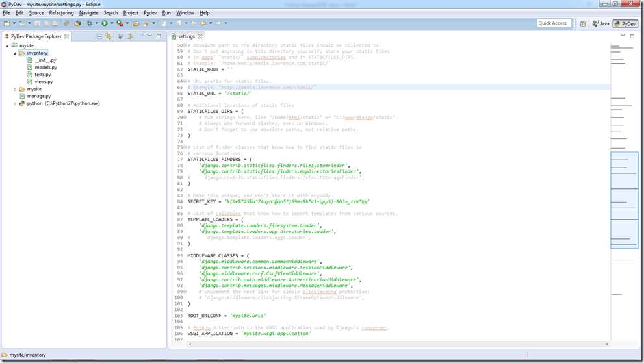Click the New file toolbar icon
Viewport: 644px width, 363px height.
pyautogui.click(x=7, y=23)
